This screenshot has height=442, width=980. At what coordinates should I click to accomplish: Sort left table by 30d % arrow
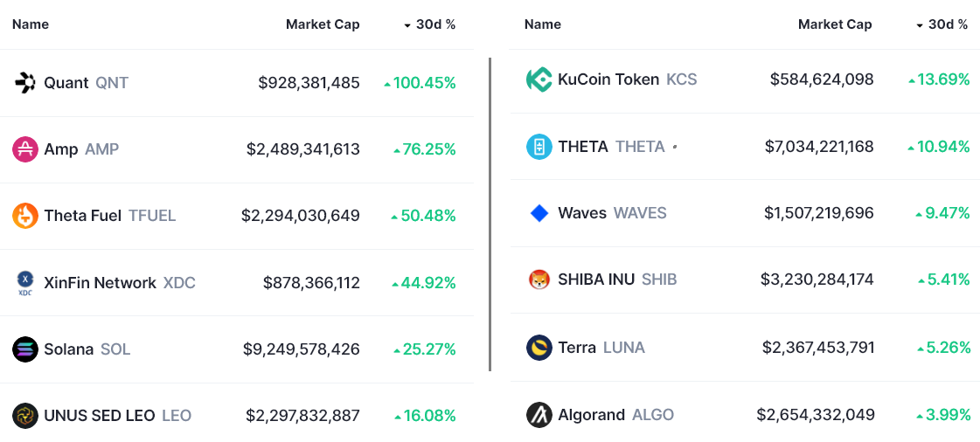[x=407, y=25]
